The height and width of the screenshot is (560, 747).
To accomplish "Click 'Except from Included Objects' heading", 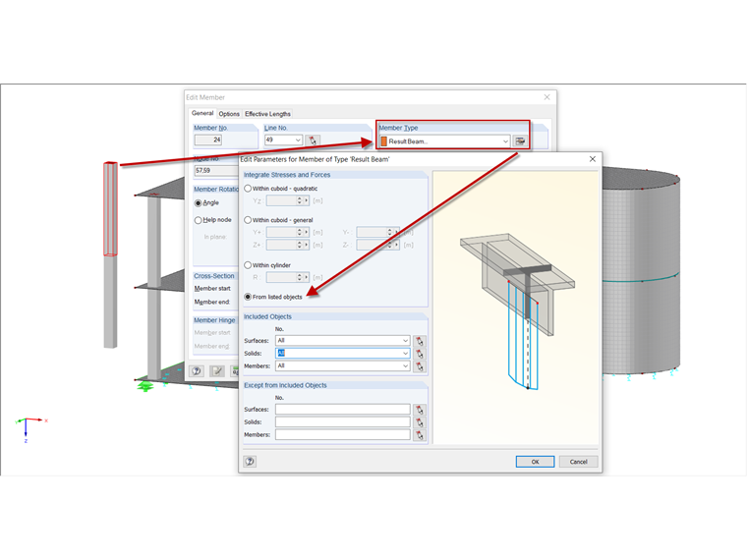I will pyautogui.click(x=285, y=385).
